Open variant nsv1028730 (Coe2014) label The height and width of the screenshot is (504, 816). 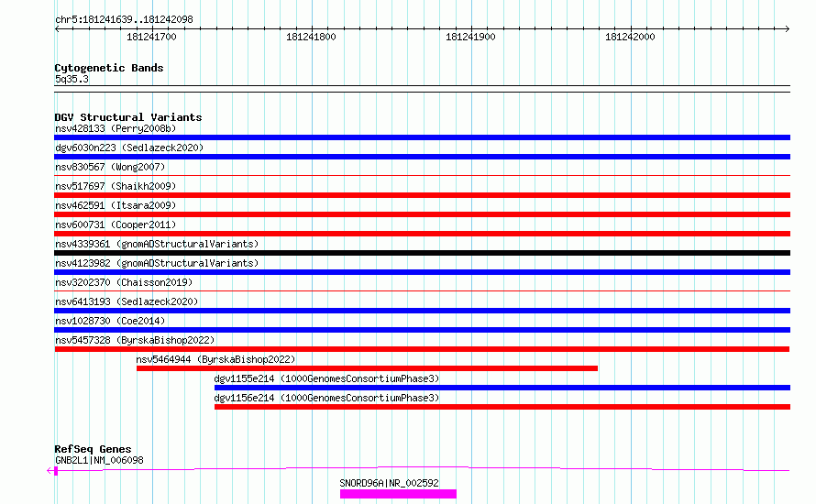pyautogui.click(x=110, y=321)
